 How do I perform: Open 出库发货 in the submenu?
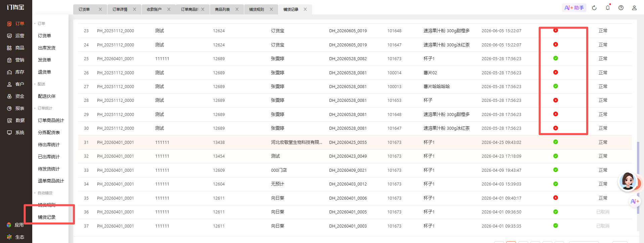47,48
